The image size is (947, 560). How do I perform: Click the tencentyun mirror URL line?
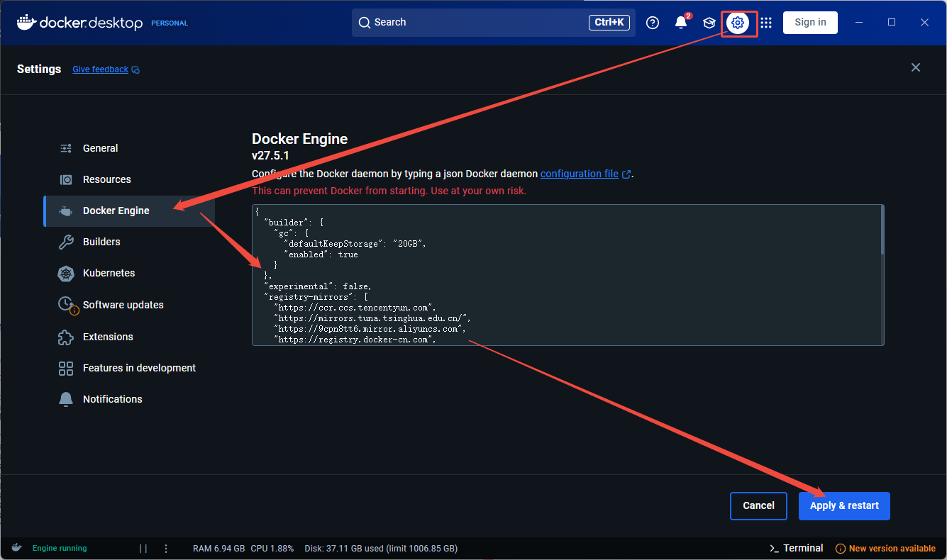[354, 308]
